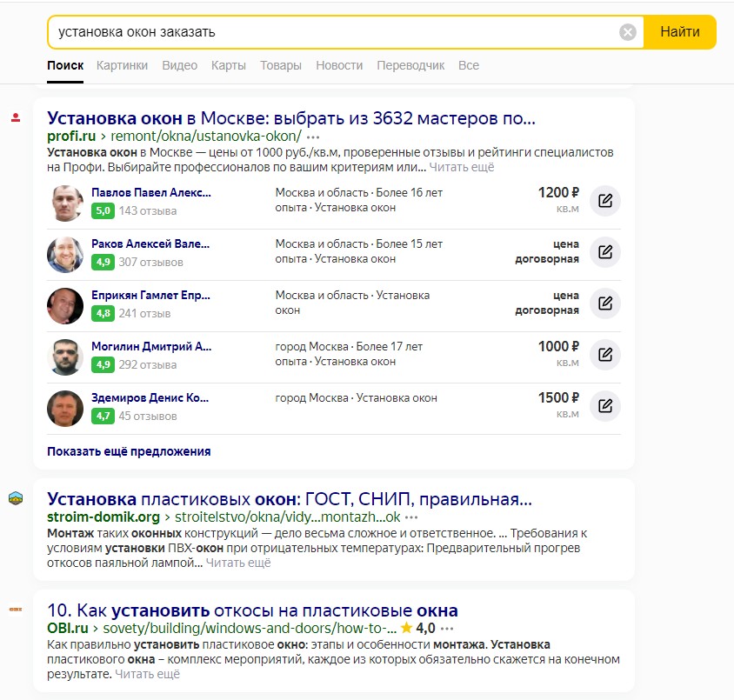Image resolution: width=734 pixels, height=700 pixels.
Task: Click the write-request icon for Могилин Дмитрий
Action: coord(604,355)
